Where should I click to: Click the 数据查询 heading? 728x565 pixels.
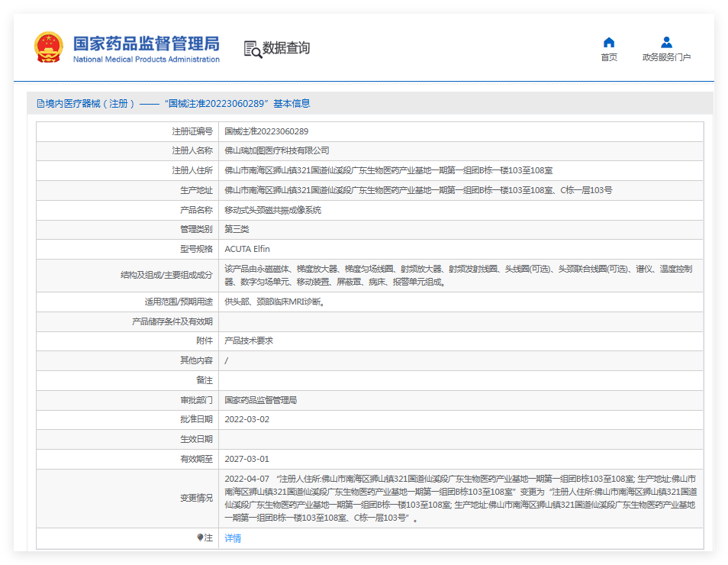[x=286, y=48]
